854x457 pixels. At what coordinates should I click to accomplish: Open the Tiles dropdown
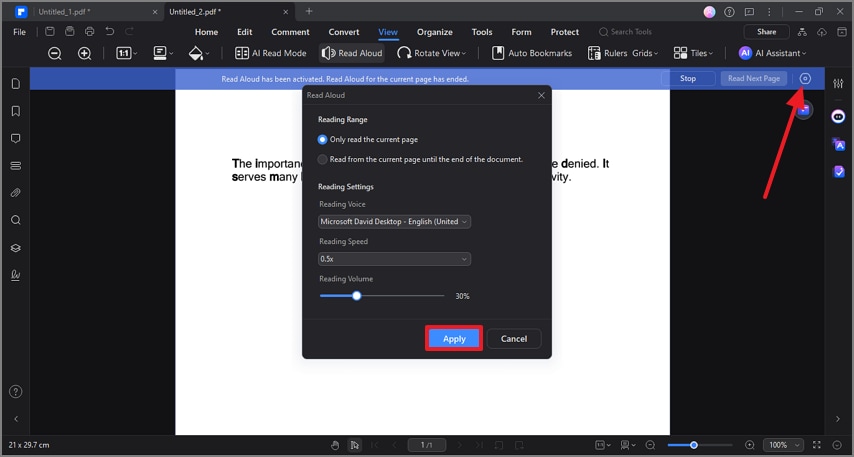pos(693,53)
